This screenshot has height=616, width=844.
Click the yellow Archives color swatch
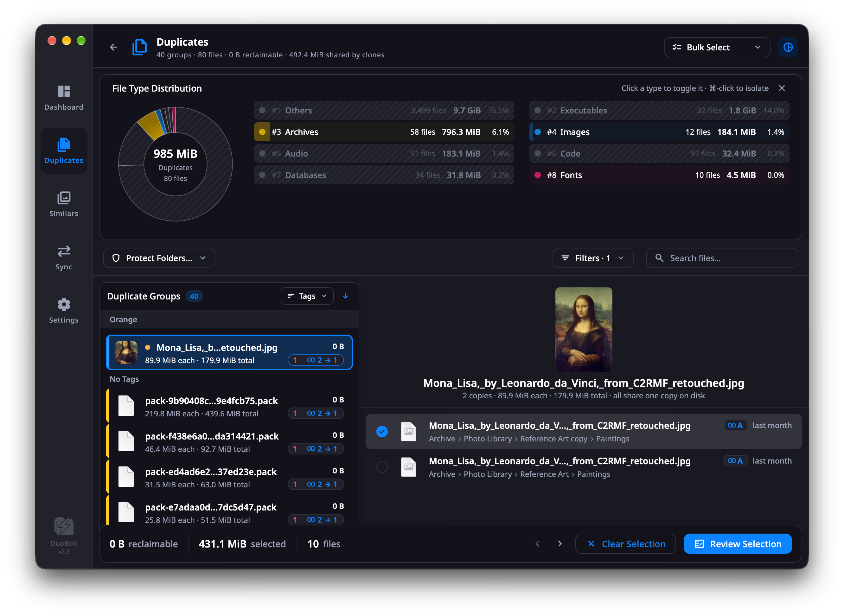tap(262, 132)
